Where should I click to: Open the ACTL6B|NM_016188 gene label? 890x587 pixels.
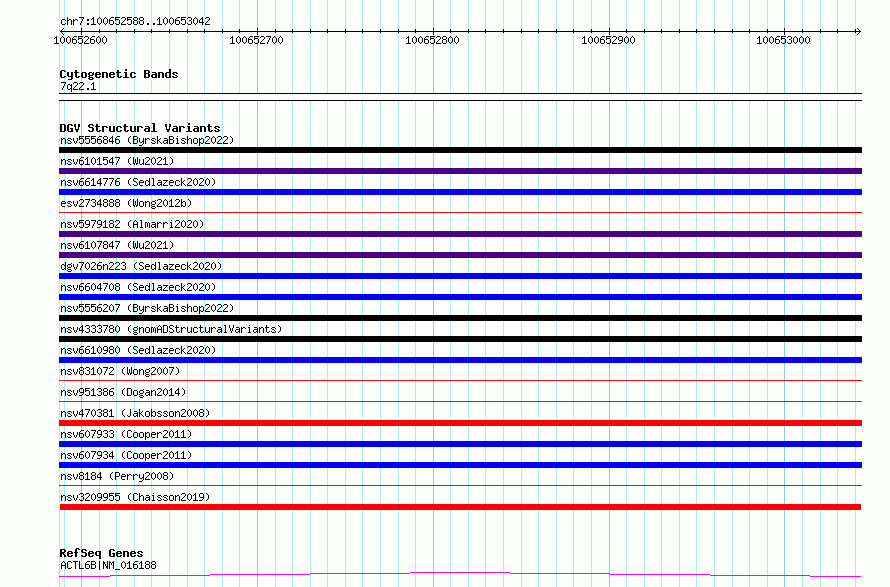coord(108,565)
